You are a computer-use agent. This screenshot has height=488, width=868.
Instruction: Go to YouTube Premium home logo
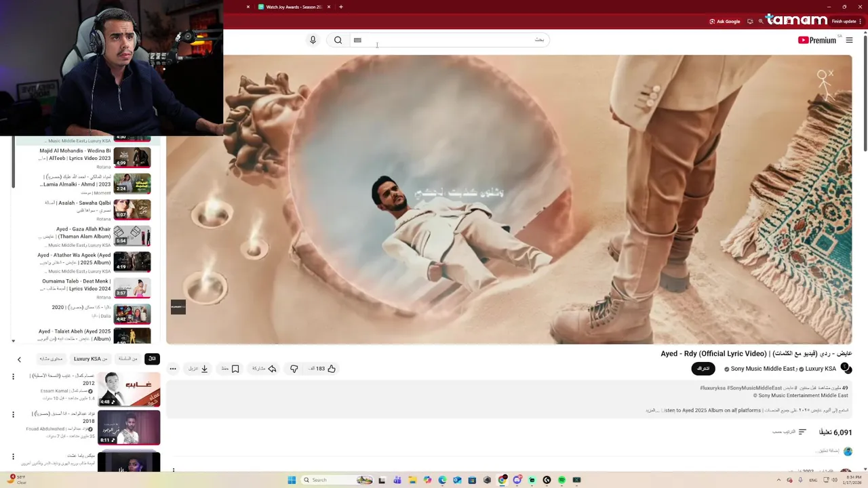pos(817,40)
